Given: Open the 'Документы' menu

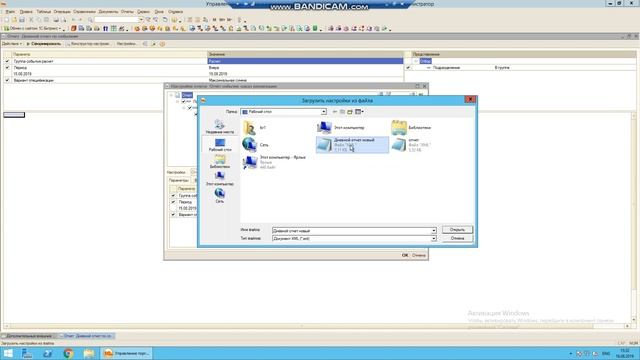Looking at the screenshot, I should pos(108,12).
